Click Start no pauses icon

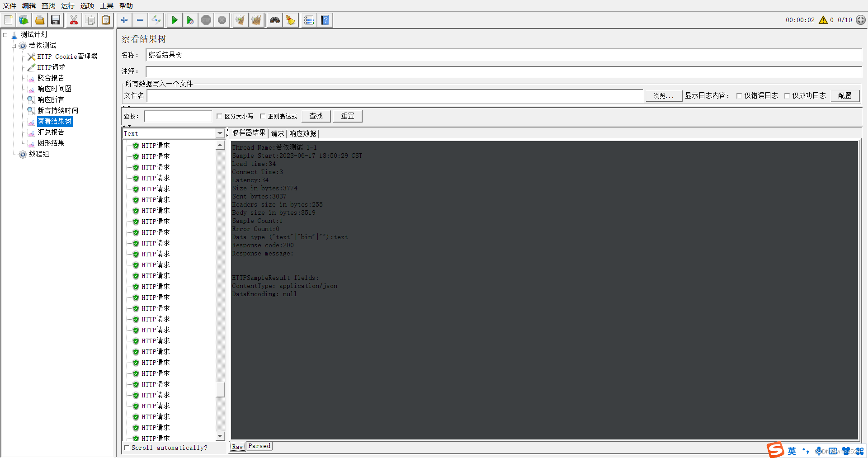point(190,20)
